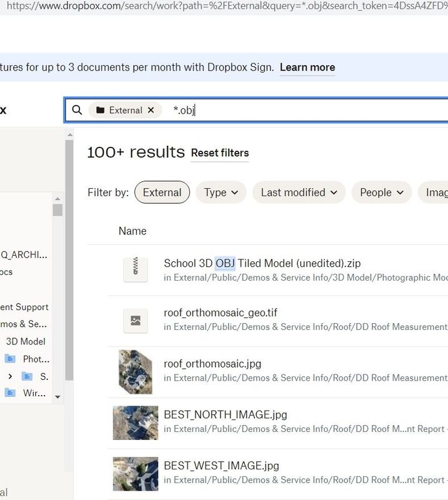Open BEST_NORTH_IMAGE.jpg thumbnail
The width and height of the screenshot is (448, 500).
click(x=136, y=422)
